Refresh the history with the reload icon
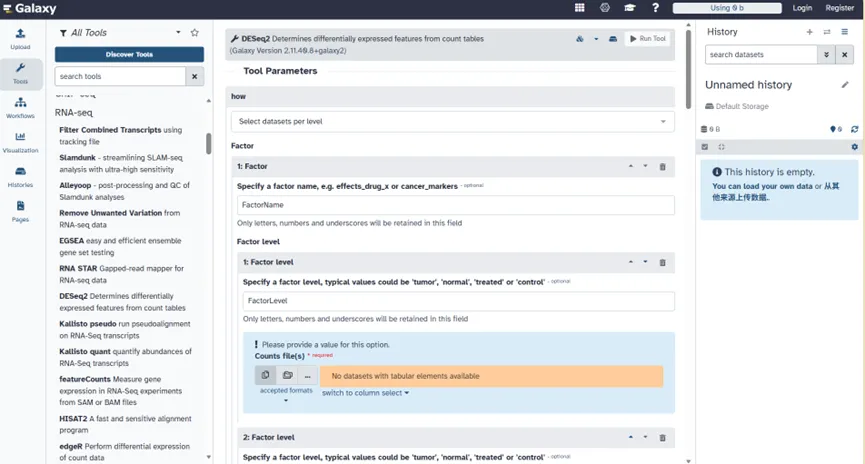Screen dimensions: 865x464 click(x=855, y=129)
